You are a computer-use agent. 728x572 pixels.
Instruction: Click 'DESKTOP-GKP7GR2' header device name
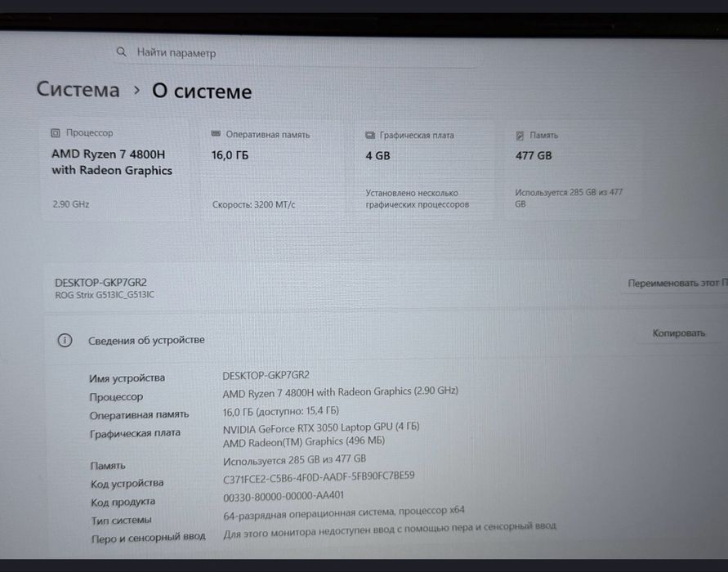coord(100,282)
